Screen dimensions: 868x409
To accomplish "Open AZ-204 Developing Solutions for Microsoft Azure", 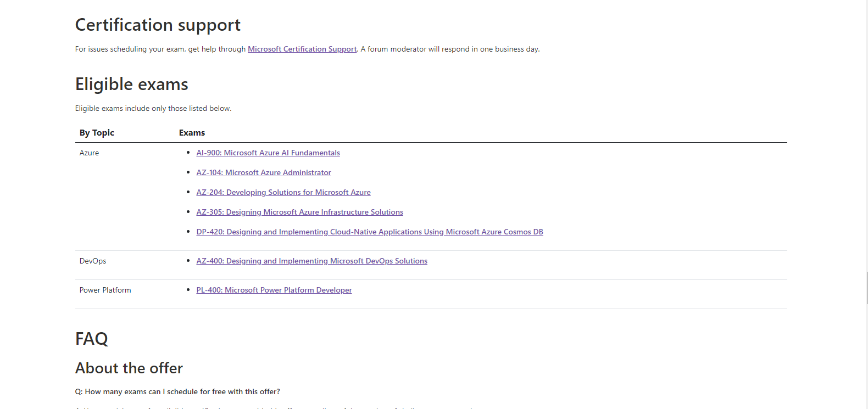I will pyautogui.click(x=283, y=192).
